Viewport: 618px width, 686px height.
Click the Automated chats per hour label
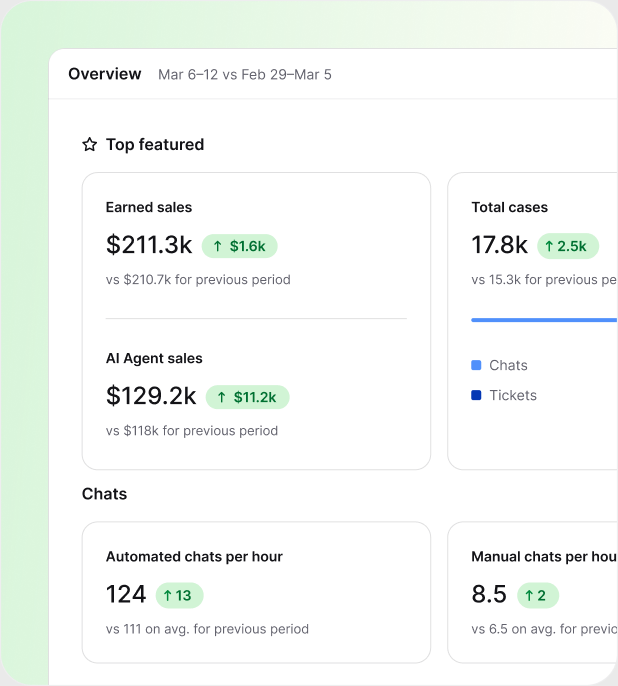click(x=194, y=556)
